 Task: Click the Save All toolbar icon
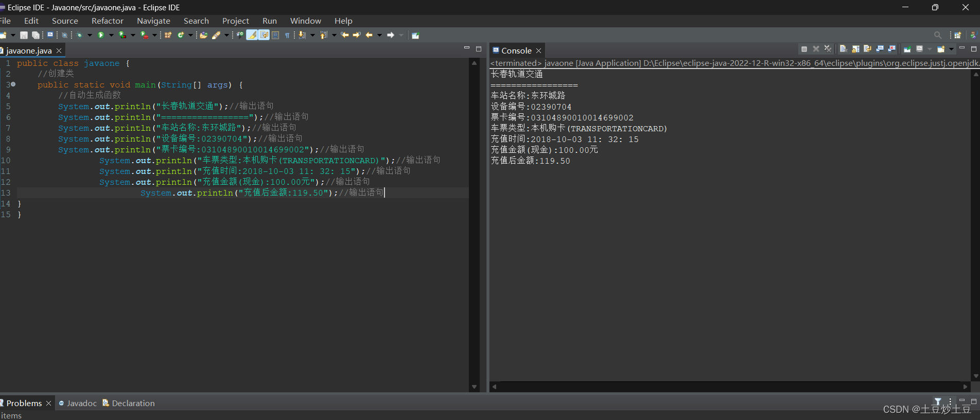click(36, 35)
